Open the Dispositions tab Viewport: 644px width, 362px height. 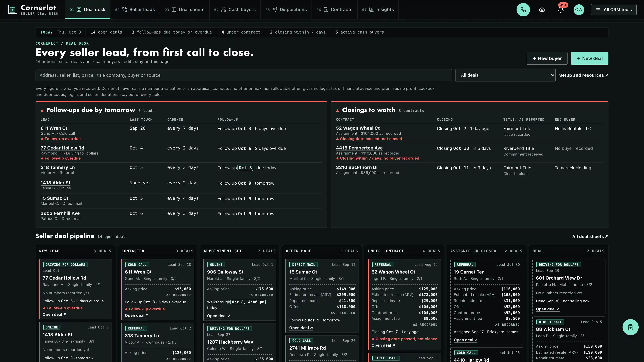[286, 10]
